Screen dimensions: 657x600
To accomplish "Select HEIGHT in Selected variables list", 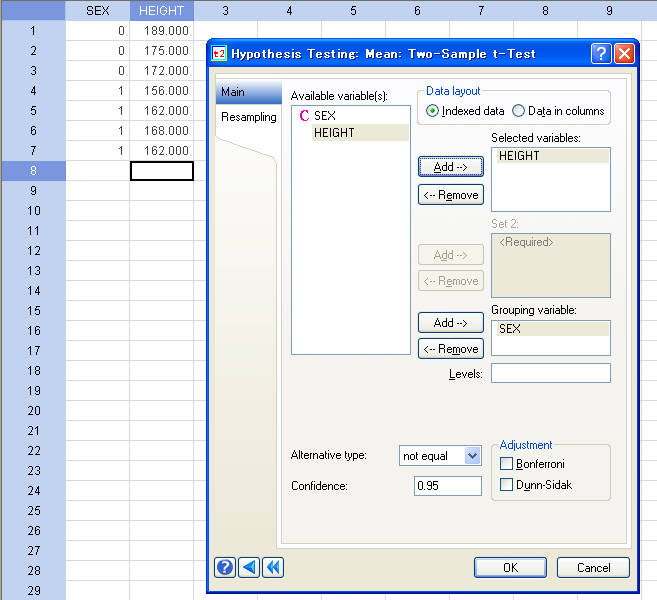I will point(552,156).
